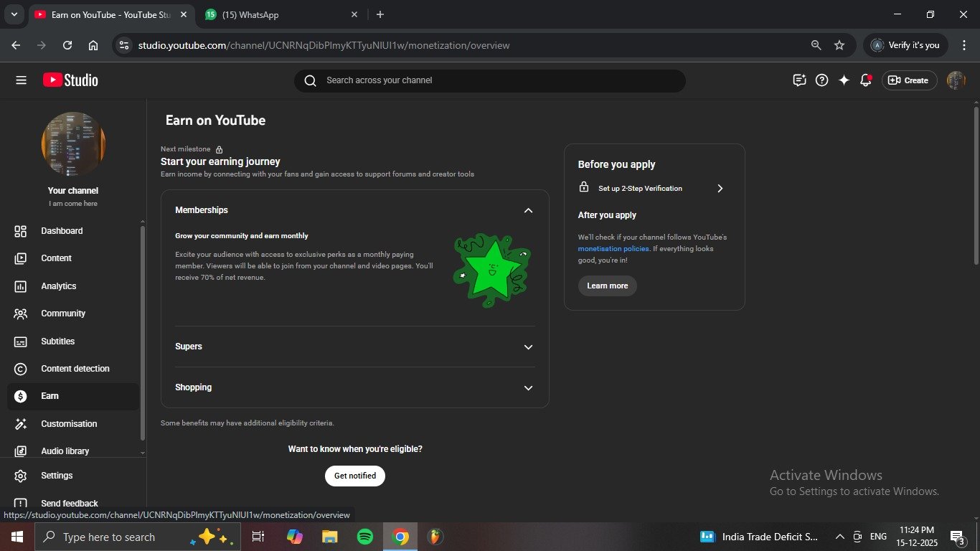Image resolution: width=980 pixels, height=551 pixels.
Task: Expand the Supers section
Action: [528, 347]
